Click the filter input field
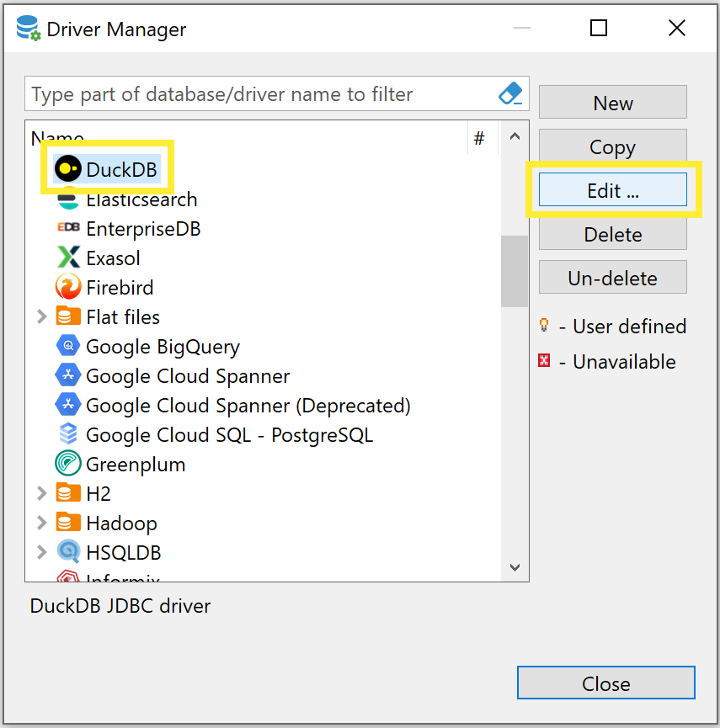720x728 pixels. (253, 93)
